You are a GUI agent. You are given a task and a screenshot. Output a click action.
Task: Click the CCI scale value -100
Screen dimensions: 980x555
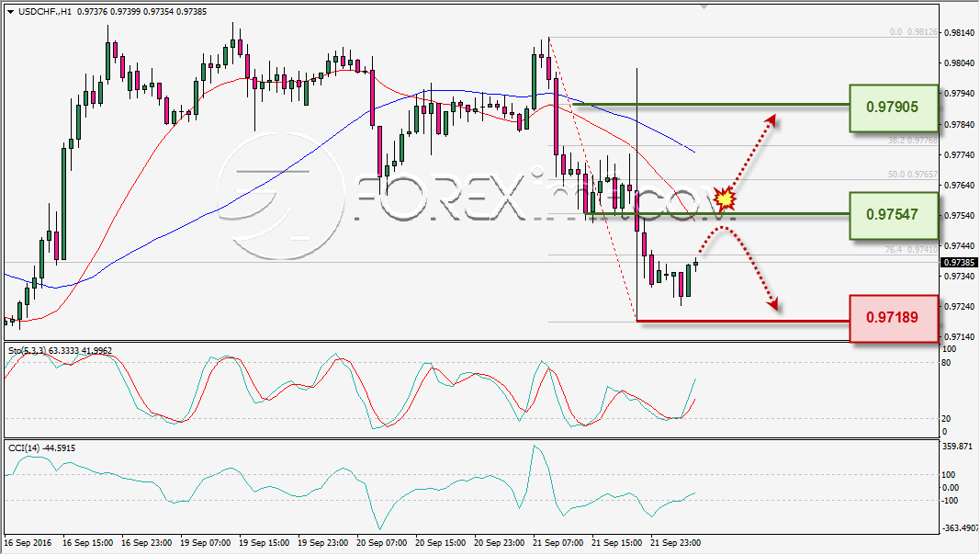950,501
